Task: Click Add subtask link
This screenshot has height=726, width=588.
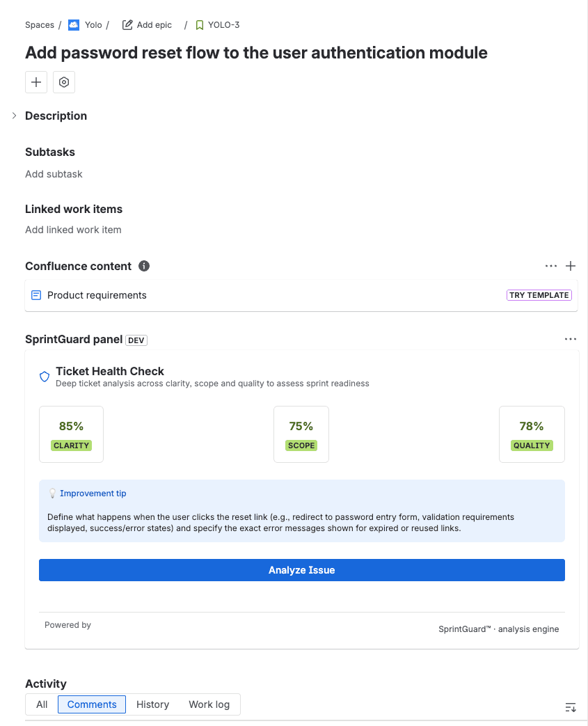Action: (54, 174)
